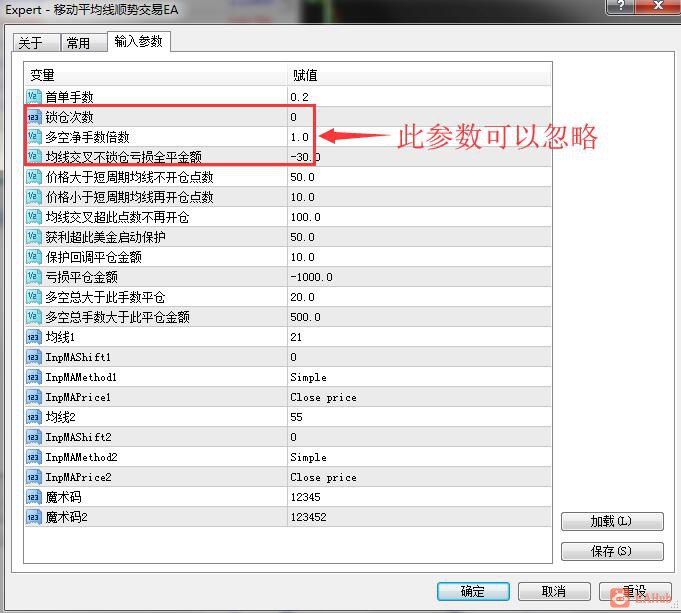The height and width of the screenshot is (613, 681).
Task: Load a preset with 加载 (L) button
Action: (x=612, y=521)
